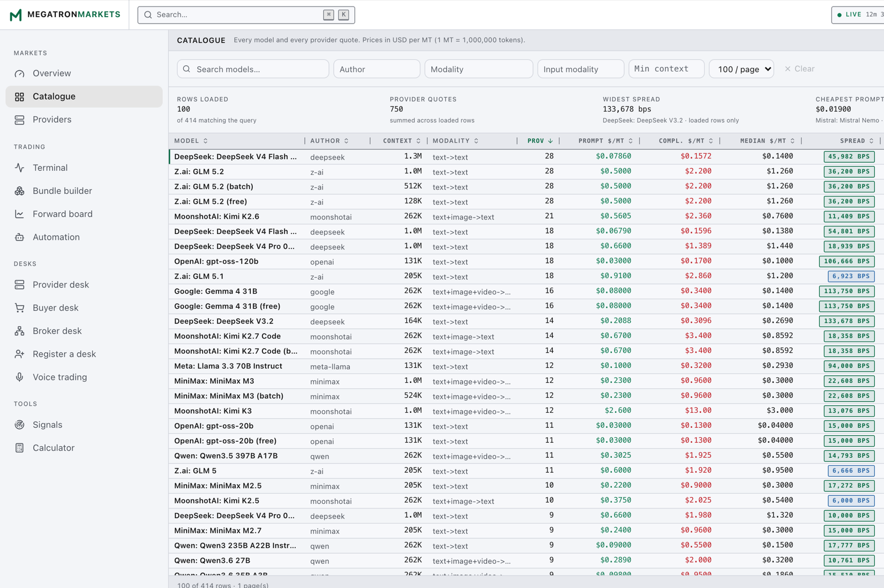Viewport: 884px width, 588px height.
Task: Open the MiniMax: MiniMax M2.7 row
Action: 526,531
